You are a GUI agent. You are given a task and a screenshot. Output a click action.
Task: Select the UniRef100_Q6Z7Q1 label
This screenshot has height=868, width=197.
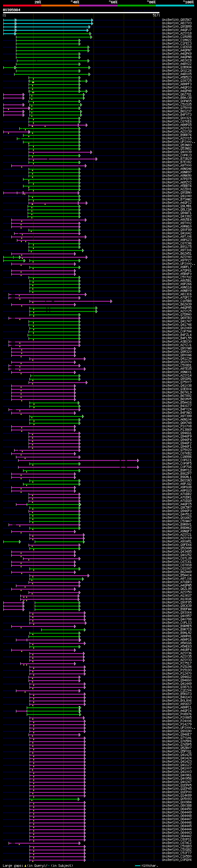(x=177, y=94)
